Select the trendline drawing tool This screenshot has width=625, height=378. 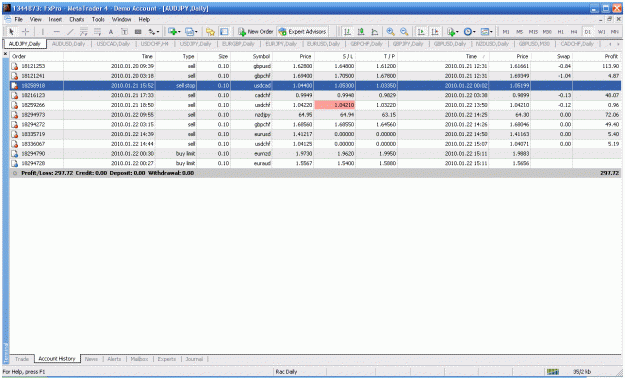(70, 32)
